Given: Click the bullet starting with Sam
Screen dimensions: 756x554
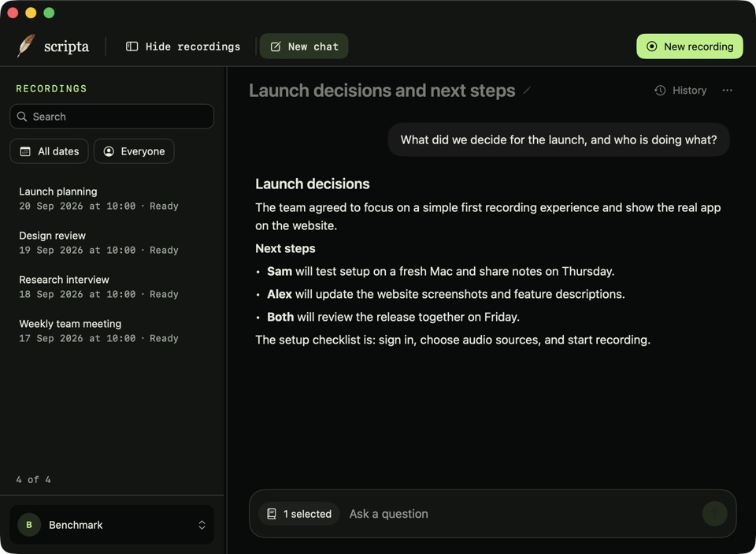Looking at the screenshot, I should pyautogui.click(x=441, y=271).
